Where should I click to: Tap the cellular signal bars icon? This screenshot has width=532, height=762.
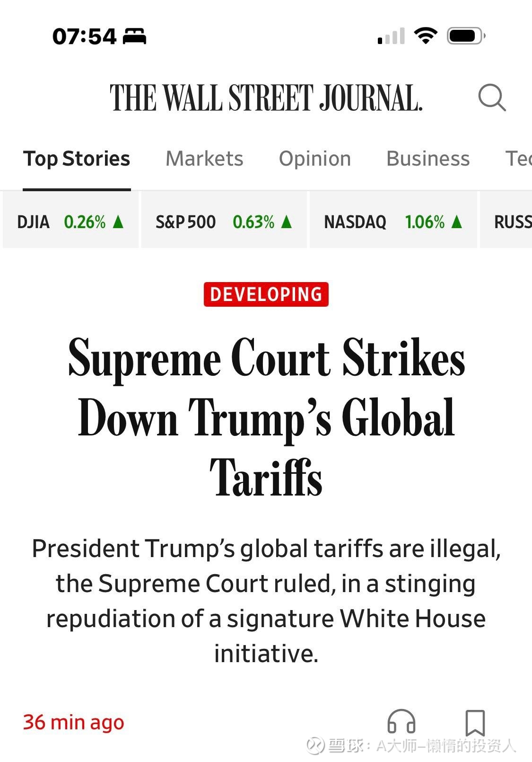(391, 36)
